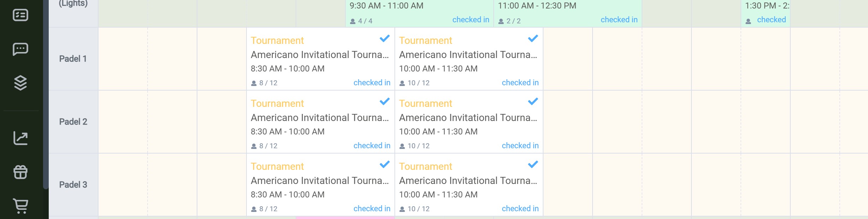
Task: Select the Padel 1 court row label
Action: [x=73, y=59]
